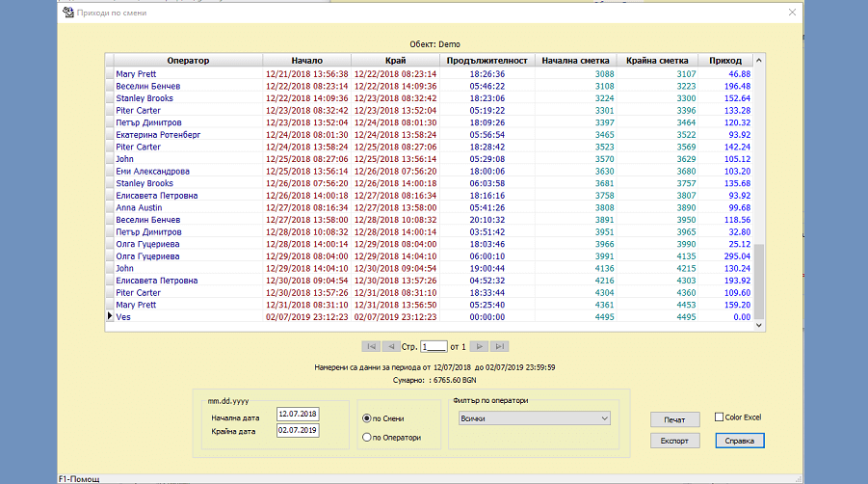This screenshot has height=484, width=868.
Task: Enable the Color Excel checkbox
Action: point(719,417)
